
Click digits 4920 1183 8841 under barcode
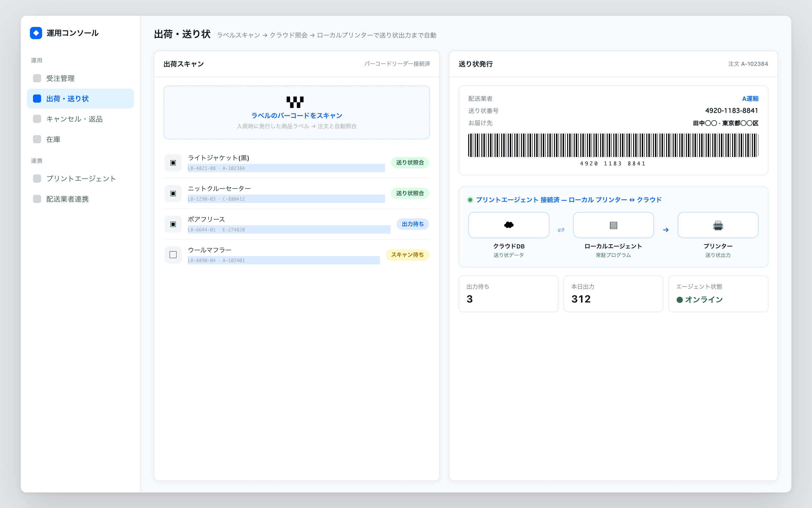tap(613, 164)
